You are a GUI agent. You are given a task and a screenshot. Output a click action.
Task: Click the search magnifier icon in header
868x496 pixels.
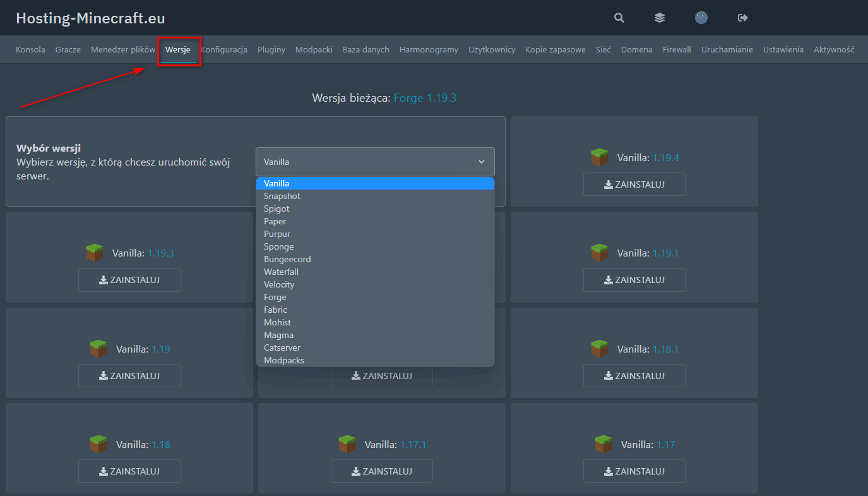pyautogui.click(x=619, y=18)
